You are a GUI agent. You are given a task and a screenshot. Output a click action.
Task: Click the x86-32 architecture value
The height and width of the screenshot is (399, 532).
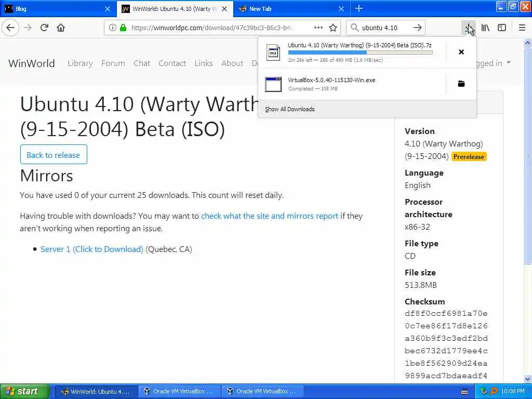tap(417, 227)
